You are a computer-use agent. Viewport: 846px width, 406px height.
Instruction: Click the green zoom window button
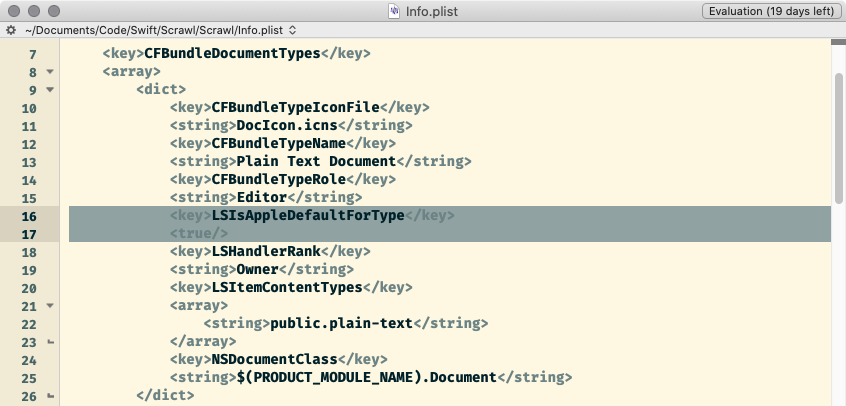[x=52, y=11]
